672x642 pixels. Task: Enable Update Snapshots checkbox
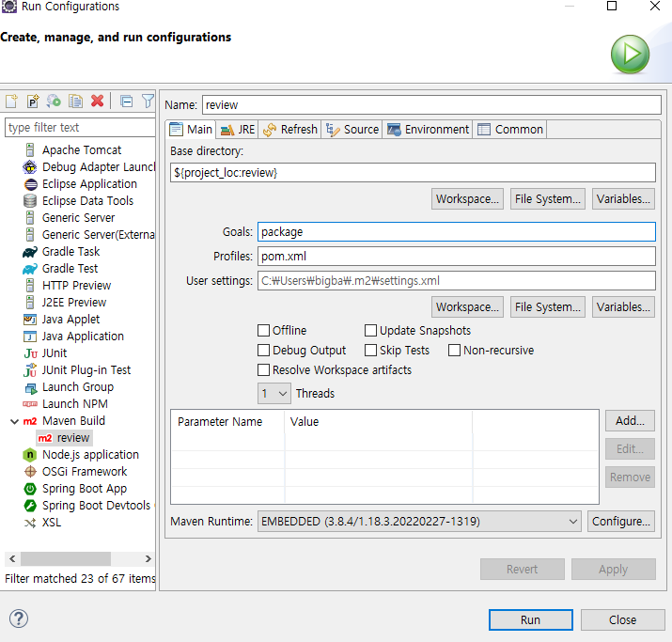(370, 331)
